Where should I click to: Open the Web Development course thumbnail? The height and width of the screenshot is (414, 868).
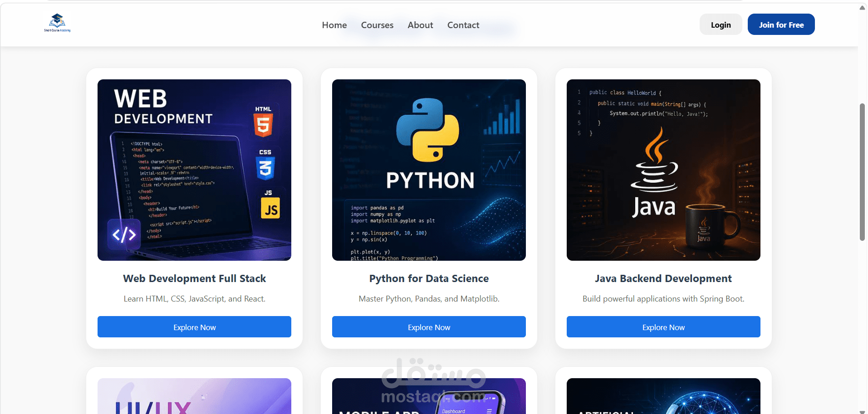click(194, 170)
